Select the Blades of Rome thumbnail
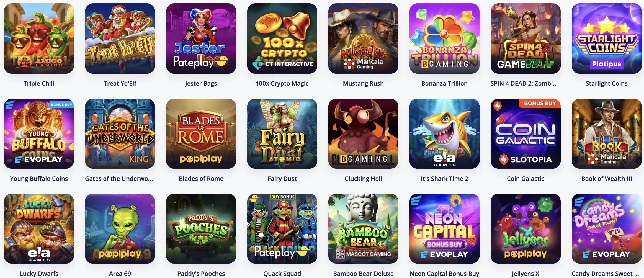This screenshot has width=644, height=278. (x=201, y=133)
